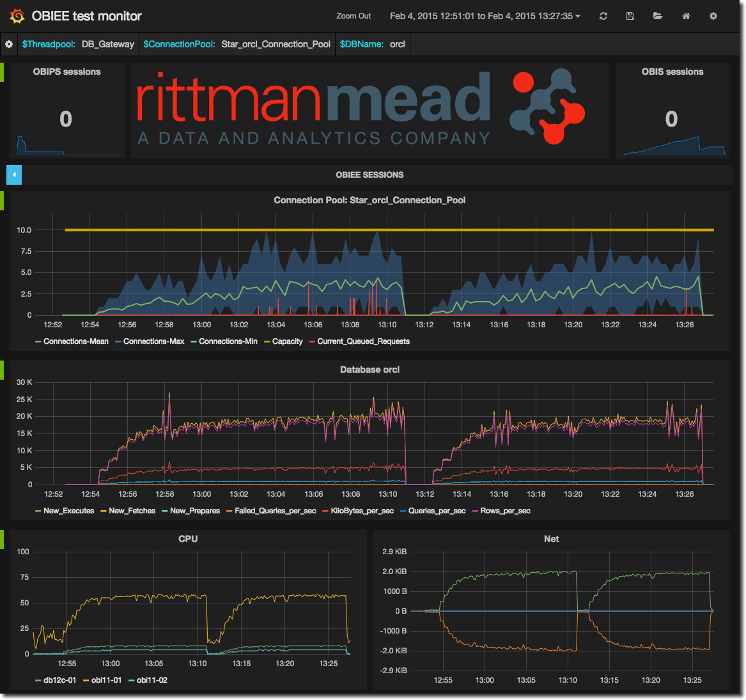Viewport: 746px width, 700px height.
Task: Save dashboard using the floppy disk icon
Action: click(x=630, y=16)
